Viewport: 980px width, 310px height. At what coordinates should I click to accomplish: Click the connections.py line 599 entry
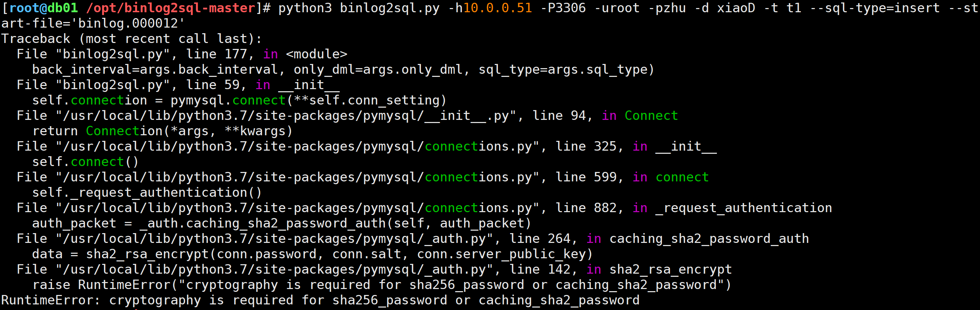pyautogui.click(x=362, y=178)
